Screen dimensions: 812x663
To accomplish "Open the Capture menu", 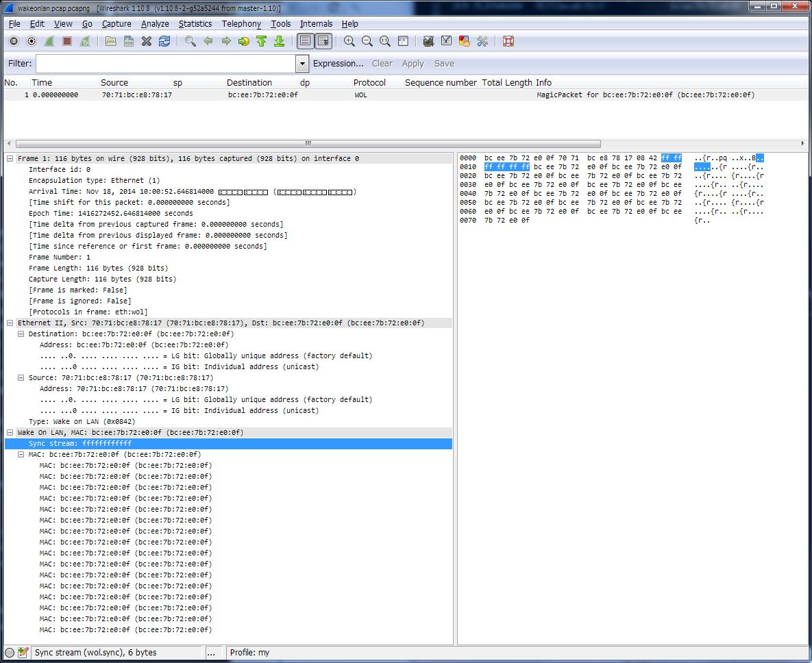I will point(116,24).
